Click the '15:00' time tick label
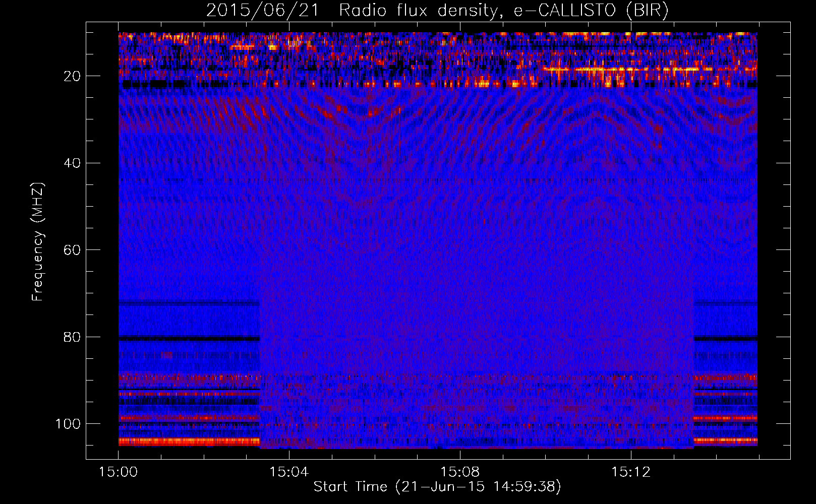The image size is (816, 504). [119, 472]
